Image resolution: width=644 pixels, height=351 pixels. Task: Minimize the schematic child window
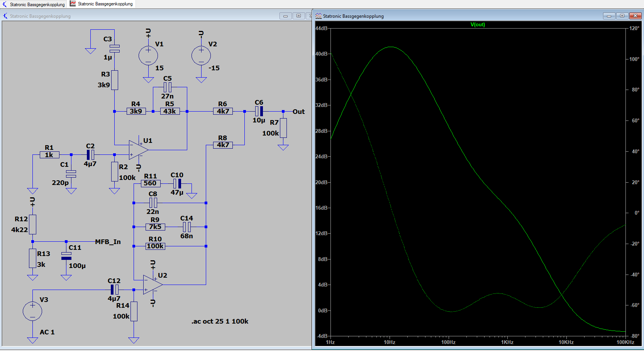point(285,16)
